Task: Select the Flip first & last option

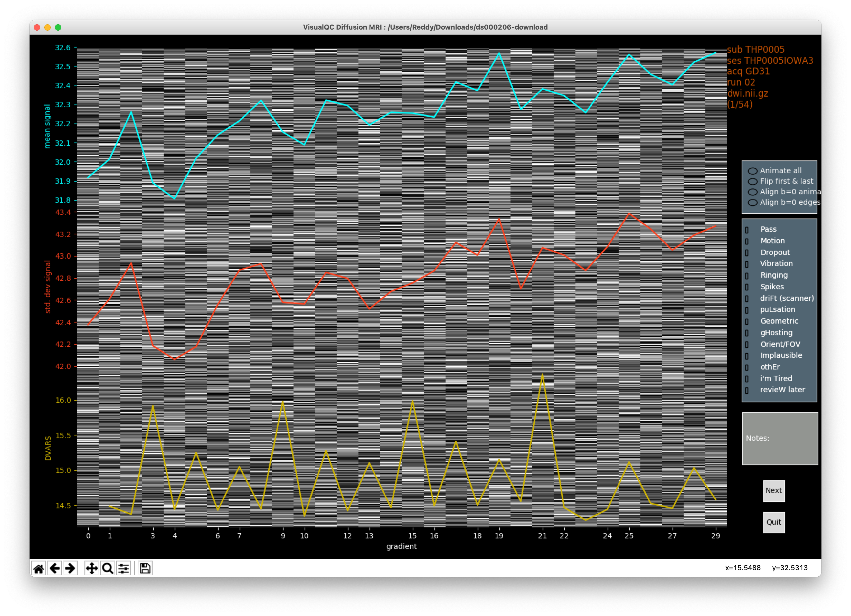Action: pyautogui.click(x=752, y=181)
